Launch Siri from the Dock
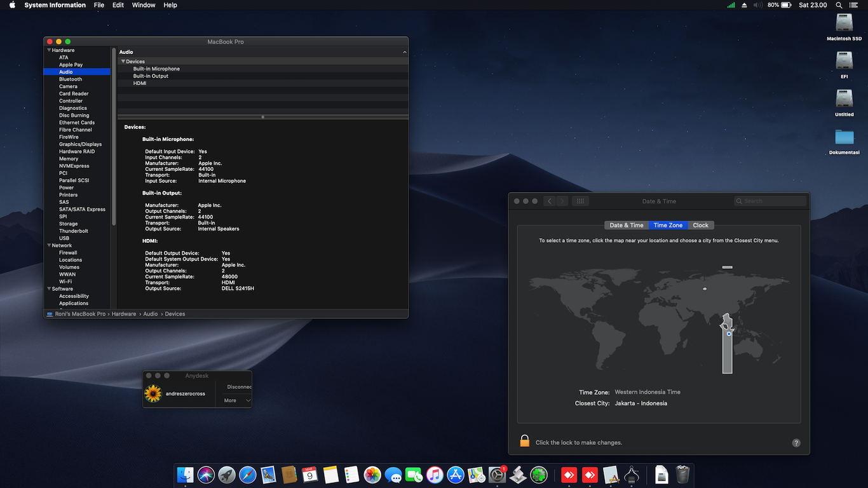 [206, 475]
